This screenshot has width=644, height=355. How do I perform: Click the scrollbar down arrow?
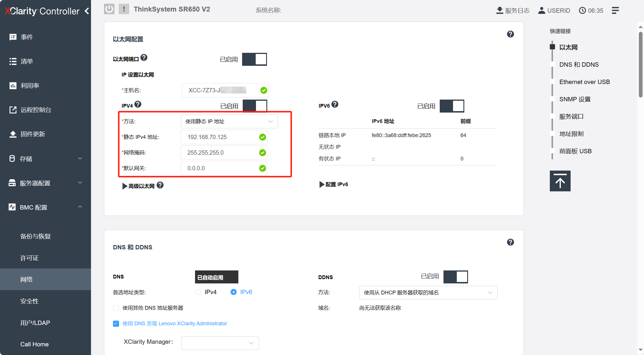point(641,350)
